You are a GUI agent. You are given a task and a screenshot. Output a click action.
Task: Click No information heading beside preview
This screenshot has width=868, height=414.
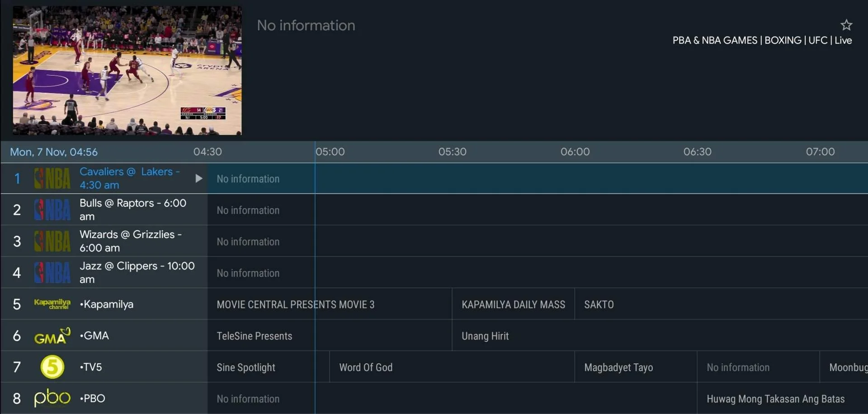306,25
